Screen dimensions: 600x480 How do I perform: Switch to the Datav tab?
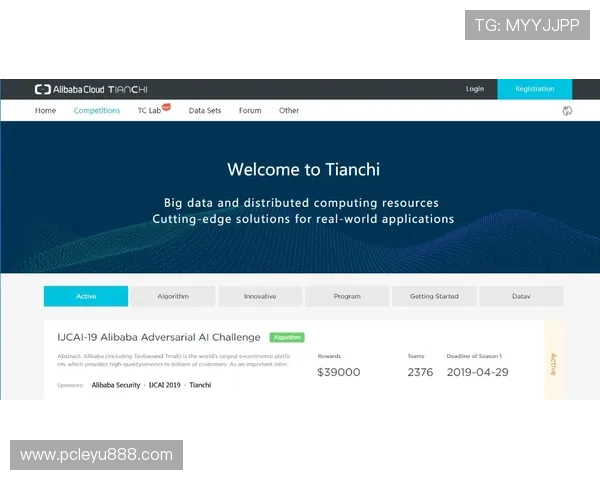[x=521, y=296]
